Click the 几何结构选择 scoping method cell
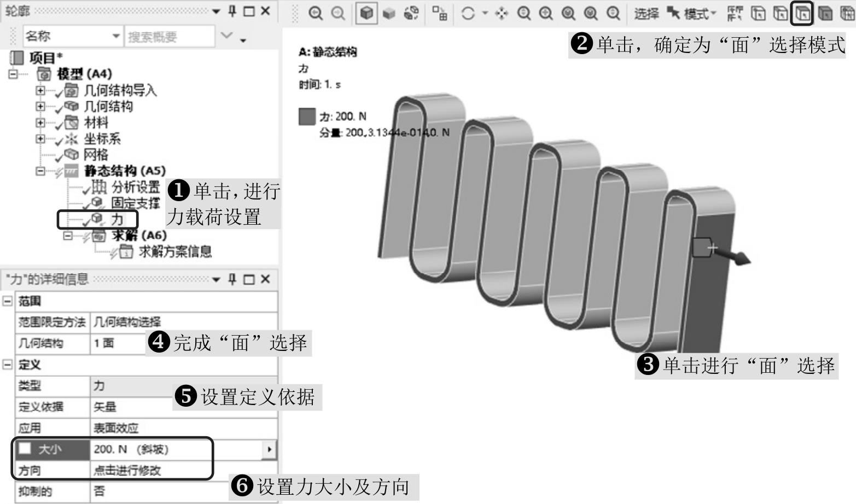Image resolution: width=856 pixels, height=504 pixels. click(x=184, y=322)
